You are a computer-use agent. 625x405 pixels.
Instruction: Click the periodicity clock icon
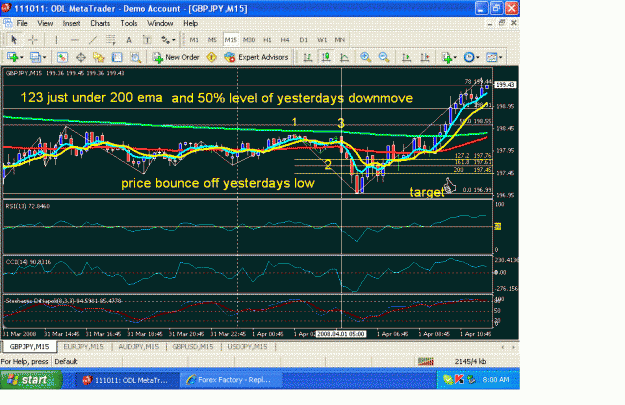point(469,57)
